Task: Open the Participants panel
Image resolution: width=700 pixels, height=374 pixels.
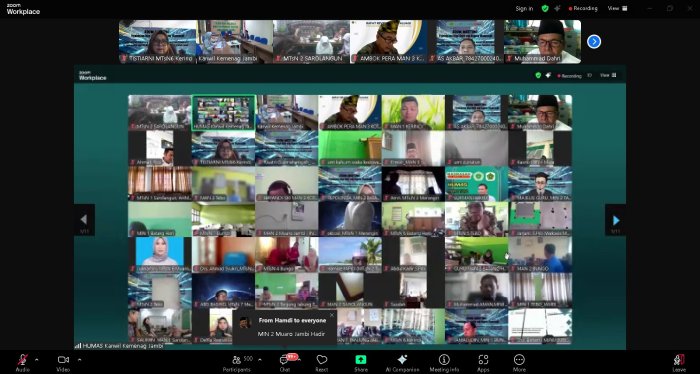Action: (237, 362)
